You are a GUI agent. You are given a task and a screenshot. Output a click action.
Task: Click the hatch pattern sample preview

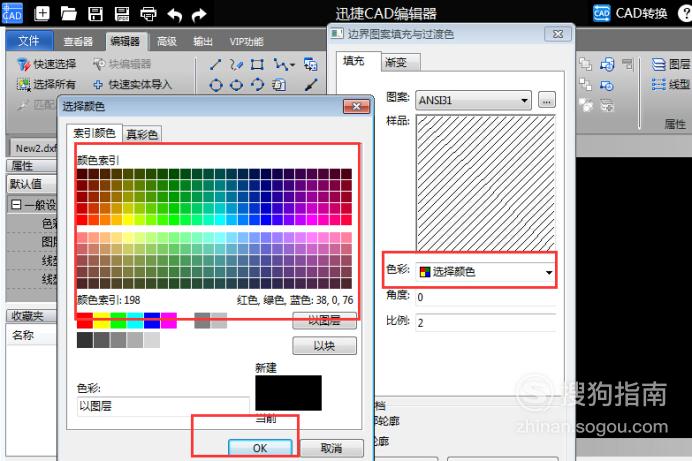point(485,183)
